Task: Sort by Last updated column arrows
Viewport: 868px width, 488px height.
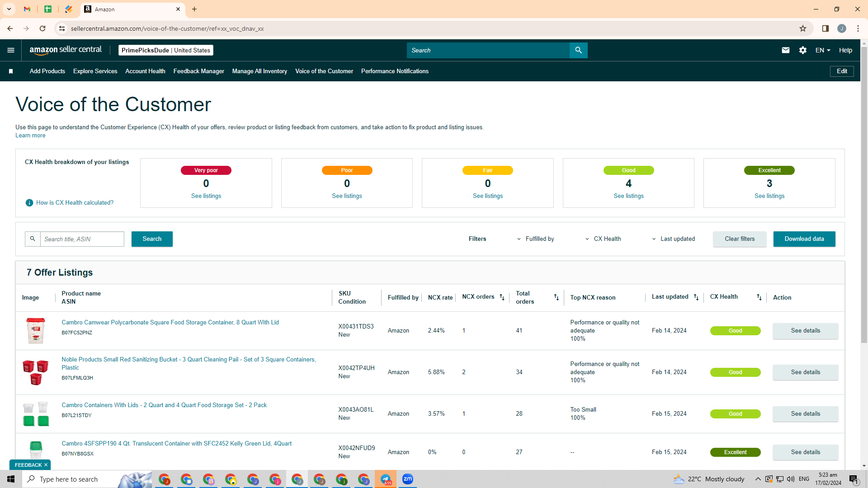Action: pos(696,297)
